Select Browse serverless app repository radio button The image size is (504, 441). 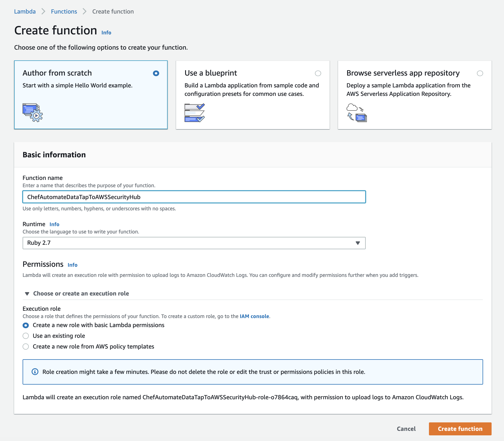click(480, 73)
